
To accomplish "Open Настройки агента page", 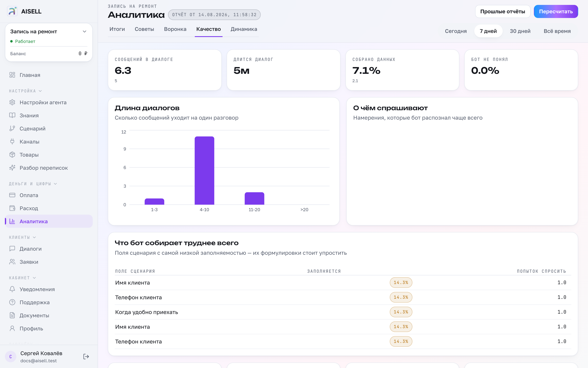I will point(49,102).
